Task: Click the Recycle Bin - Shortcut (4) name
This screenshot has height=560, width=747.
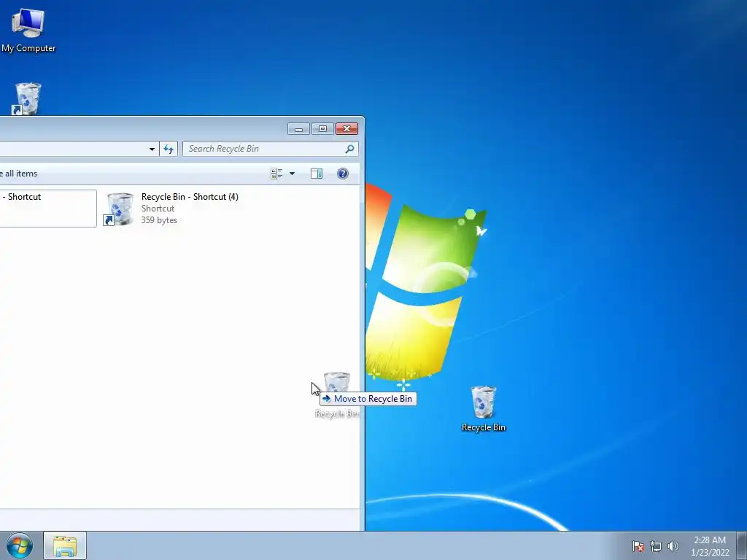Action: tap(190, 197)
